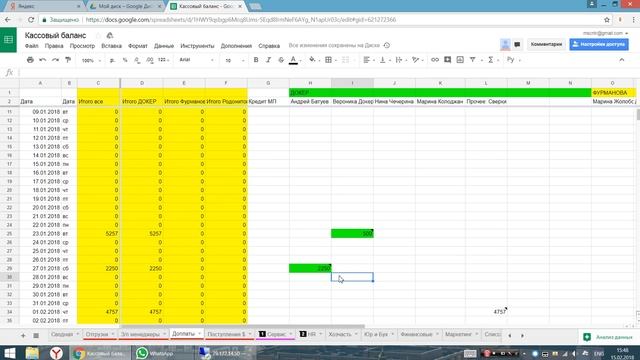The height and width of the screenshot is (360, 640).
Task: Open the Справка menu
Action: click(269, 46)
